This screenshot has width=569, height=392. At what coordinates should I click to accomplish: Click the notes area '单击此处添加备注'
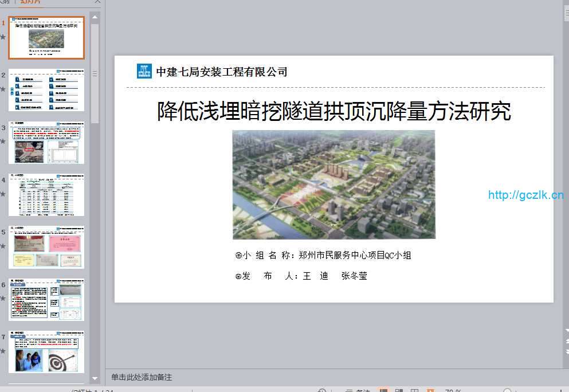coord(142,377)
